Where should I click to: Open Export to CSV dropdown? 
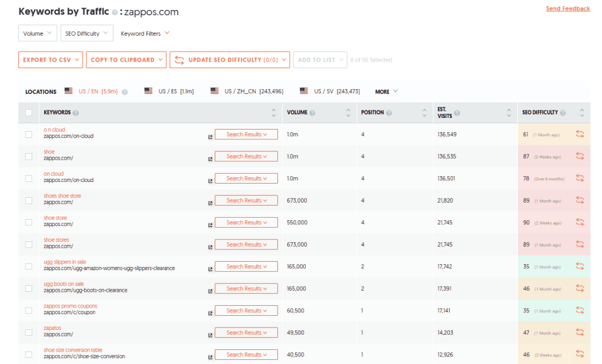click(x=51, y=60)
